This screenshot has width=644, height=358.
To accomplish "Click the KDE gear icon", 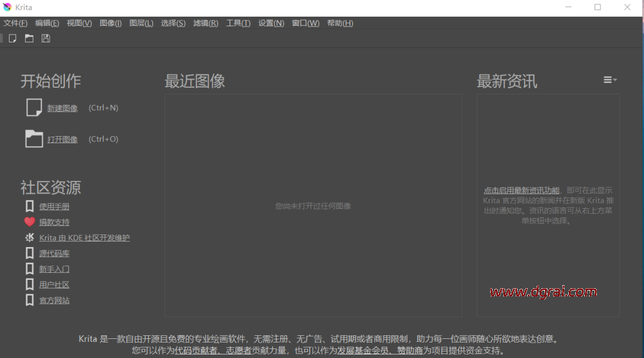I will [29, 237].
